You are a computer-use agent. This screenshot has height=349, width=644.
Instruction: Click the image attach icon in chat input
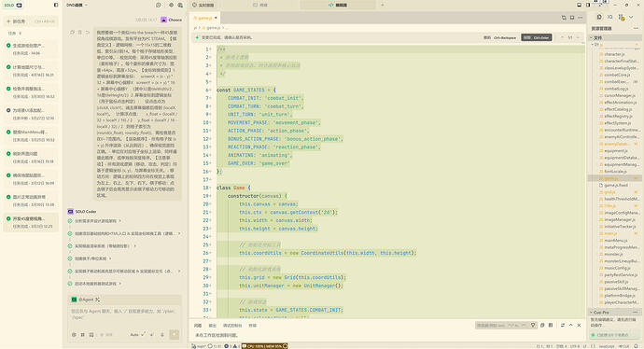click(x=91, y=335)
